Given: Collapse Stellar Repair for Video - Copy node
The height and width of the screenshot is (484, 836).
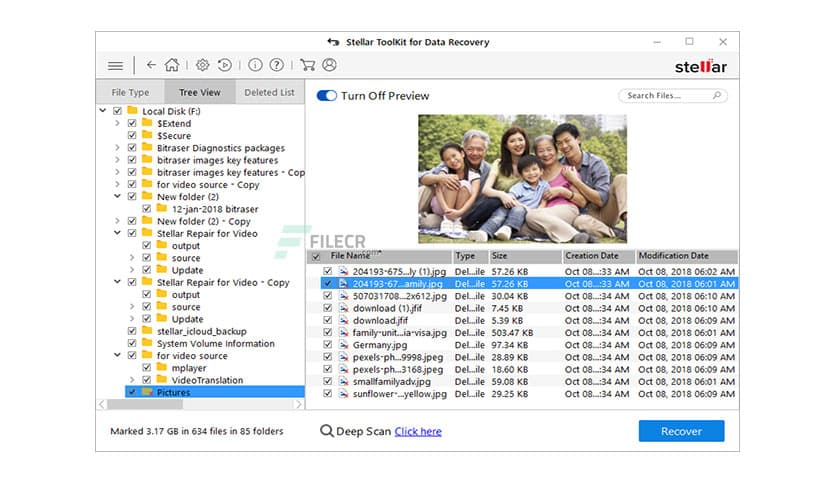Looking at the screenshot, I should coord(117,282).
